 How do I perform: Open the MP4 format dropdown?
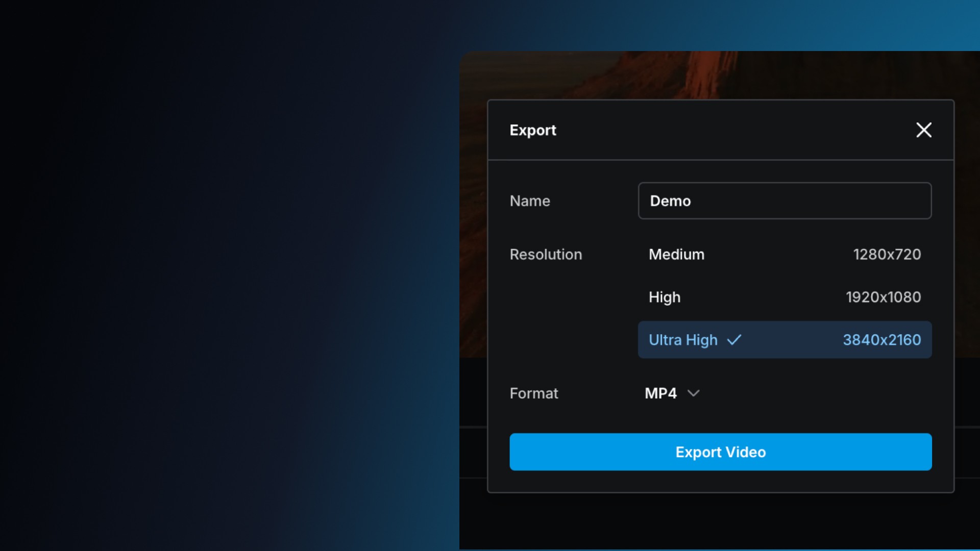coord(660,393)
